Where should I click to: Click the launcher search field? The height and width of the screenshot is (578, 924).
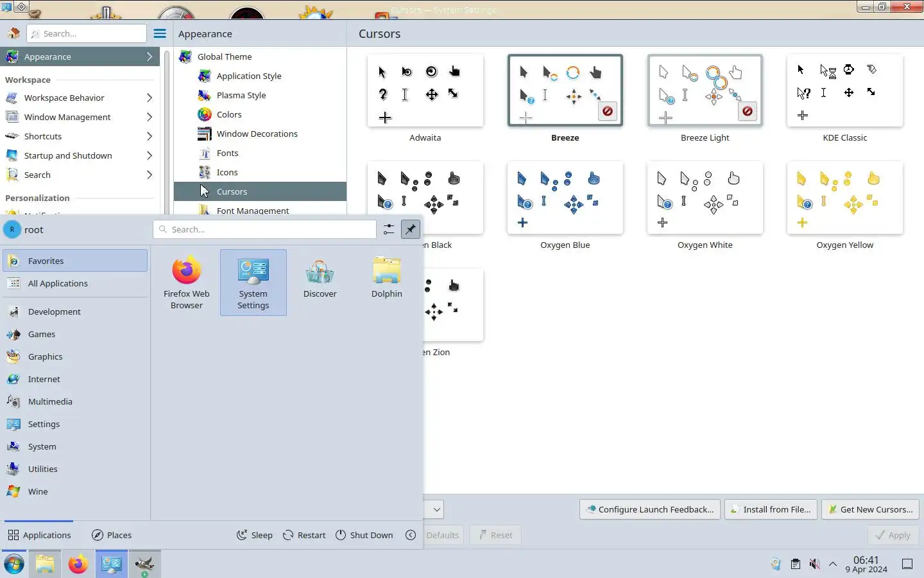tap(265, 229)
